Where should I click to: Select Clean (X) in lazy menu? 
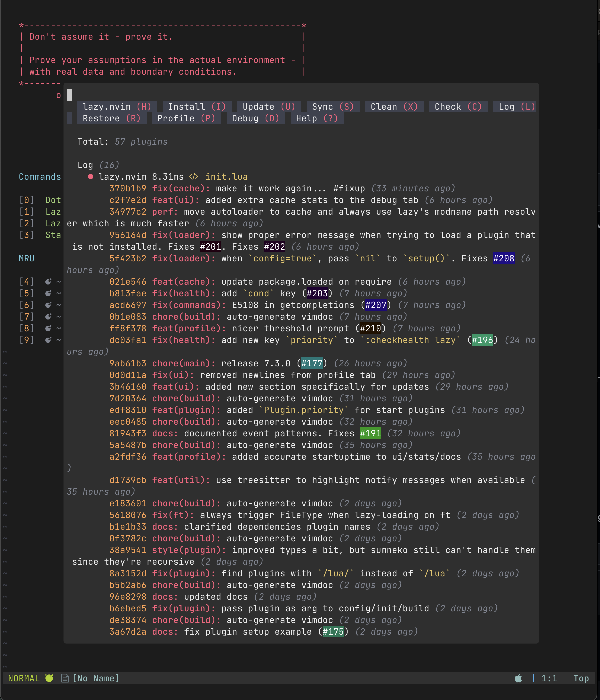[x=394, y=107]
